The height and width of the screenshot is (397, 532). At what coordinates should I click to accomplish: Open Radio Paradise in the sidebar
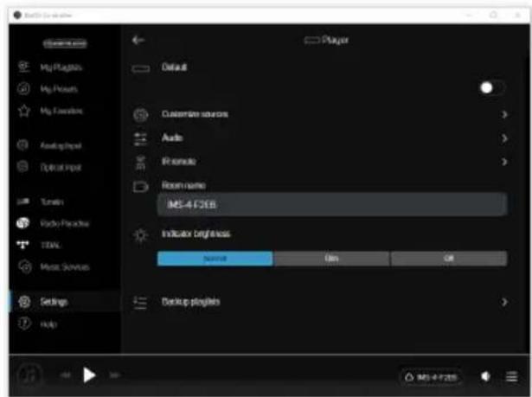tap(65, 223)
